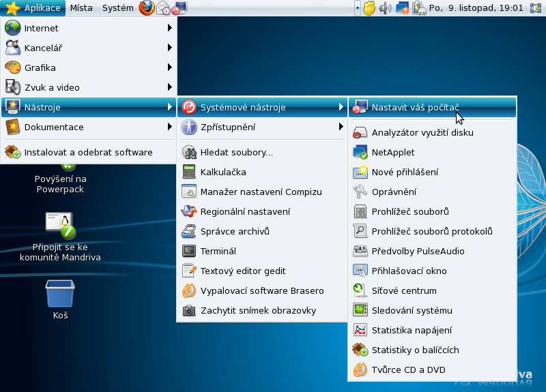Click the Dokumentace submenu arrow
Screen dimensions: 546x392
point(169,127)
